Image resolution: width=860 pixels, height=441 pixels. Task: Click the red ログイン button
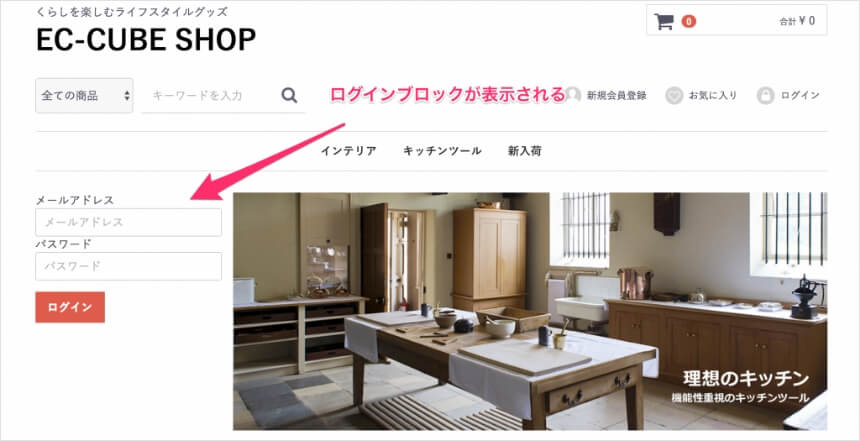[x=70, y=307]
